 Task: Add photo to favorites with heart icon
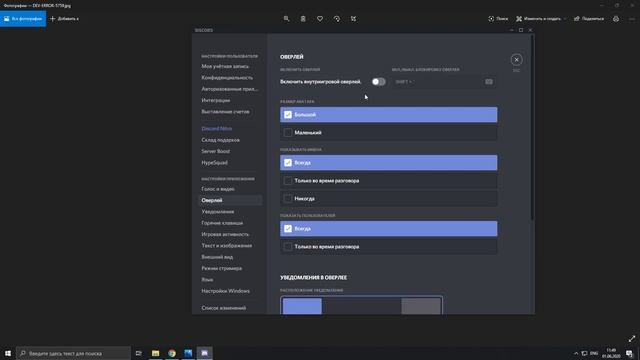click(320, 19)
